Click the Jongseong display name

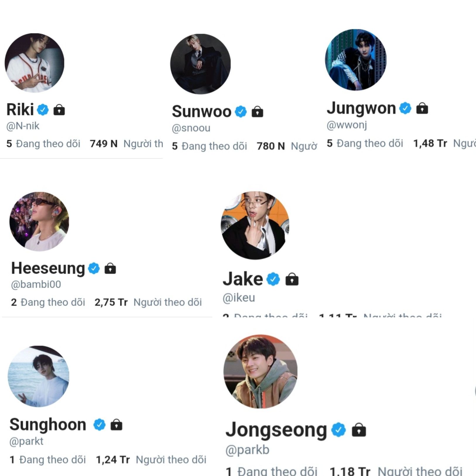click(276, 430)
